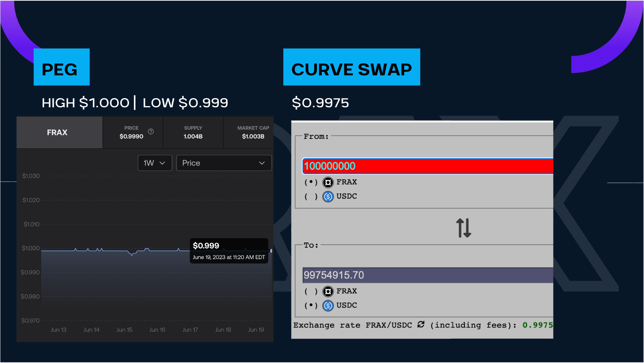This screenshot has width=644, height=363.
Task: Click the MARKET CAP $1.003B stat cell
Action: tap(253, 132)
